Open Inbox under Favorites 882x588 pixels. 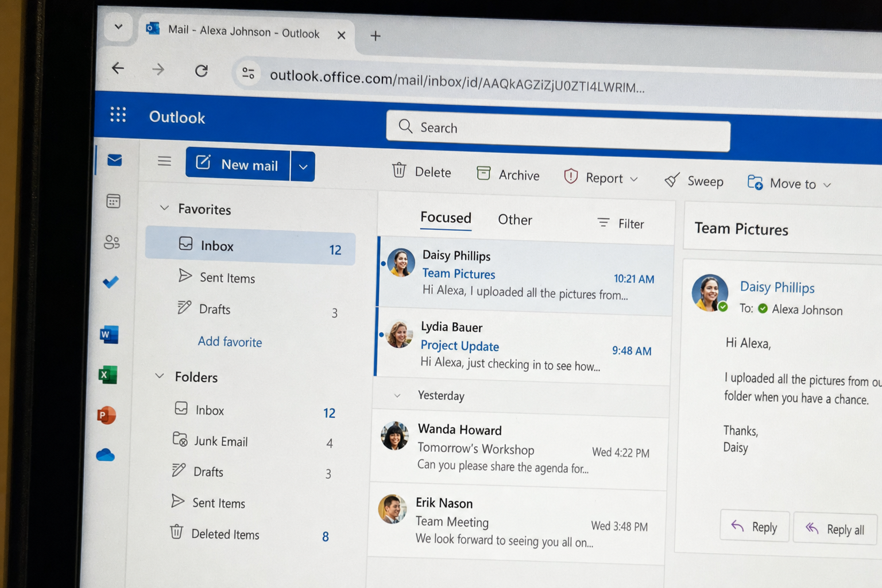[x=250, y=247]
